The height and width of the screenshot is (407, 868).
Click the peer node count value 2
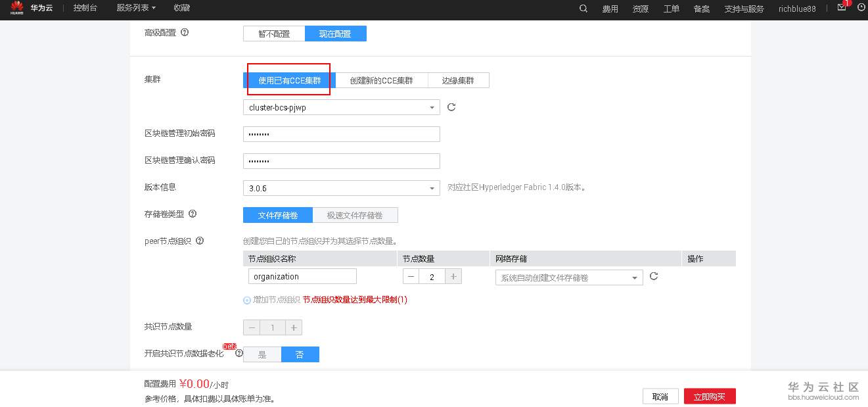click(432, 277)
